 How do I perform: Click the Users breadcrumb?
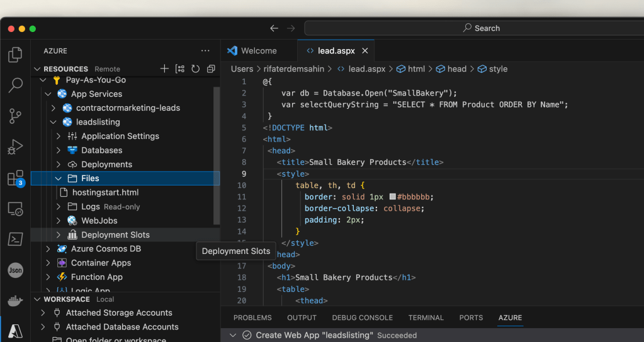point(242,69)
